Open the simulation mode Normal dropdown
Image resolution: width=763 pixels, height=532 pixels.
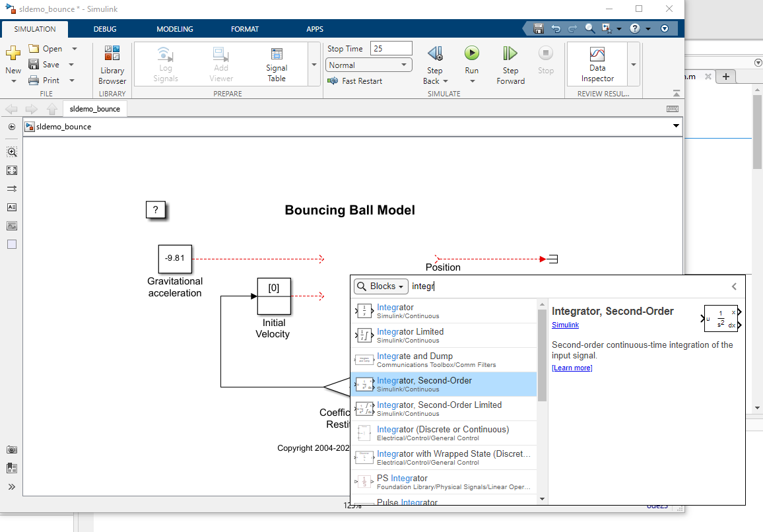point(369,65)
